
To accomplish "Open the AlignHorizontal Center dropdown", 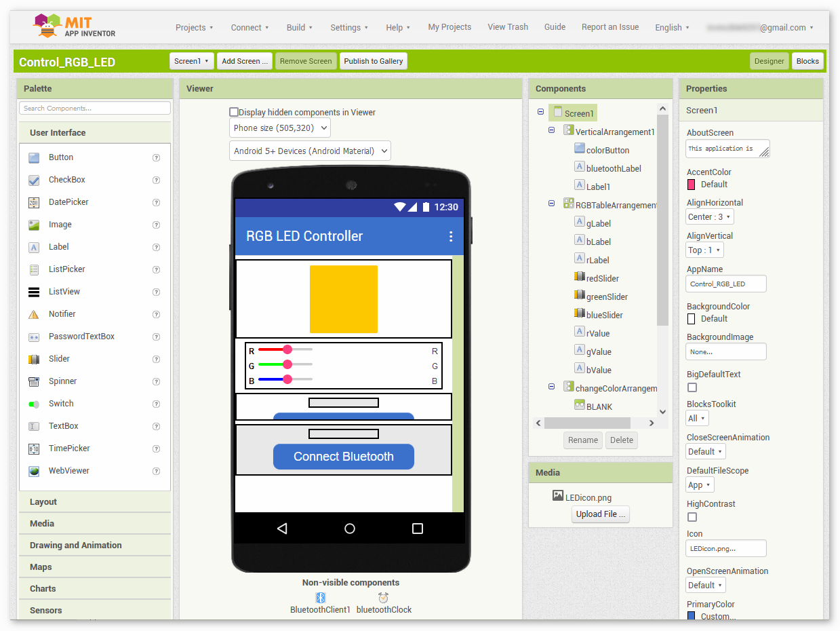I will [x=710, y=217].
